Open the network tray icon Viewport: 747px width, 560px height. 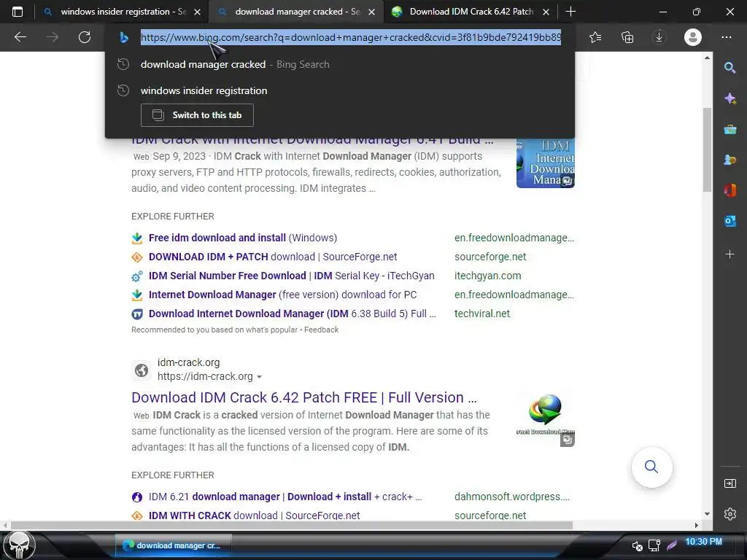(x=654, y=545)
